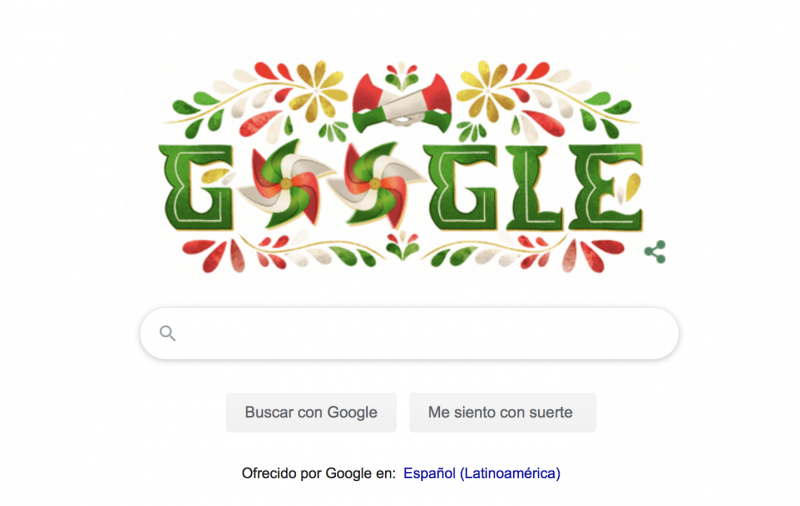800x506 pixels.
Task: Click the share icon beside the doodle
Action: tap(655, 252)
